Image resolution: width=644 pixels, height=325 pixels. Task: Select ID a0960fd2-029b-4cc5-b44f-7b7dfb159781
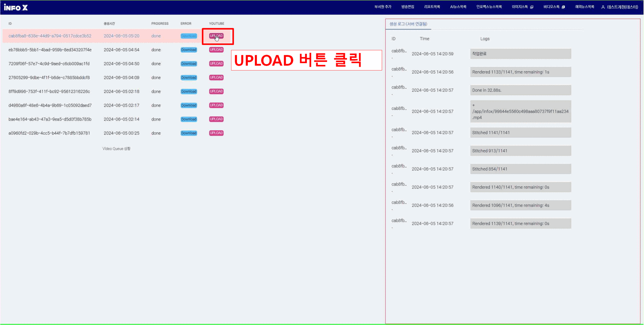pos(49,133)
